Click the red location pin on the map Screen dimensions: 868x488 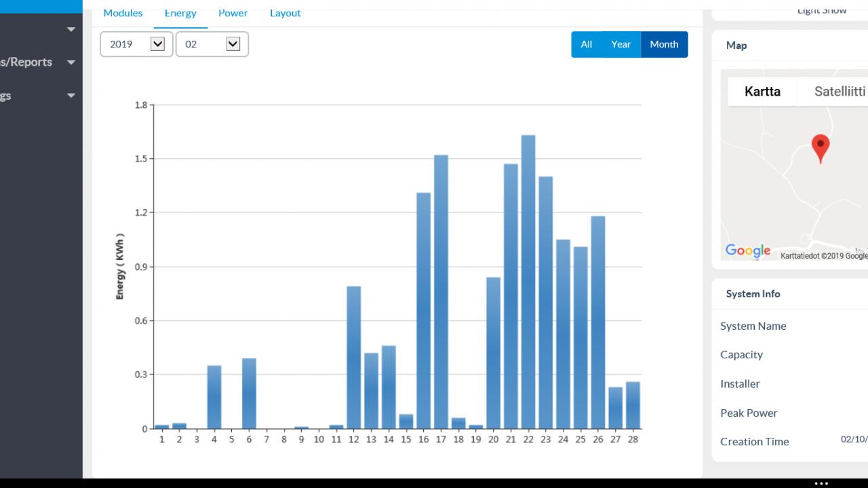[x=821, y=149]
